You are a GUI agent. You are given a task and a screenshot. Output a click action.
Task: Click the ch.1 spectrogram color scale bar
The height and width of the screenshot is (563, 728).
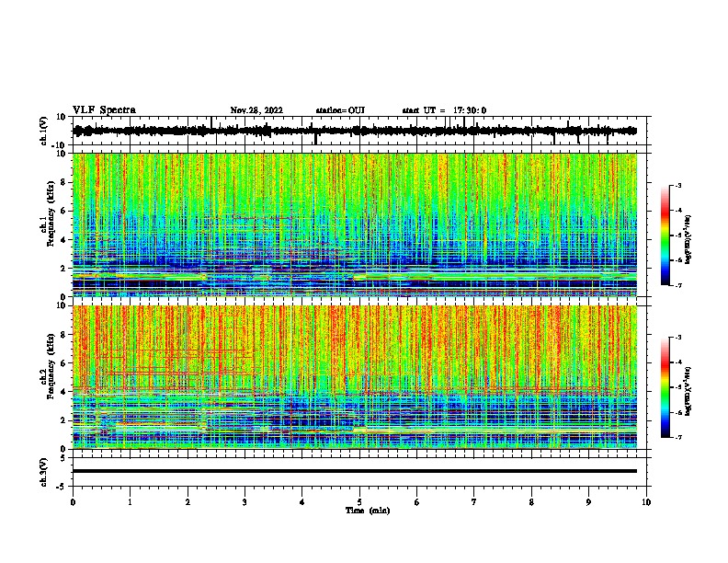pyautogui.click(x=665, y=236)
